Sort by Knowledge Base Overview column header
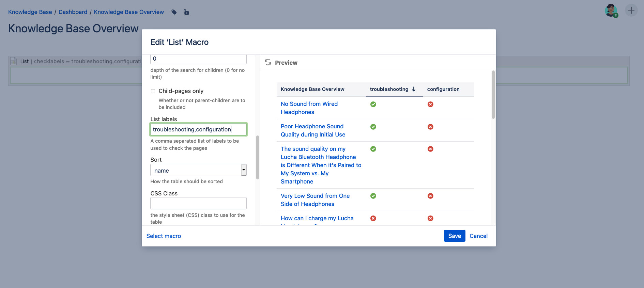 click(x=312, y=89)
